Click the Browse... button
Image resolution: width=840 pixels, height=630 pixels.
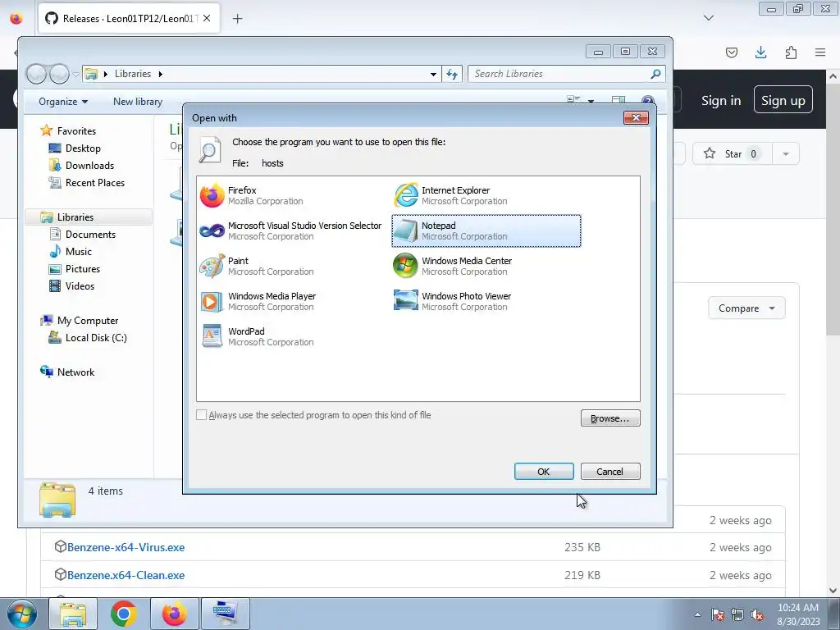(x=610, y=418)
